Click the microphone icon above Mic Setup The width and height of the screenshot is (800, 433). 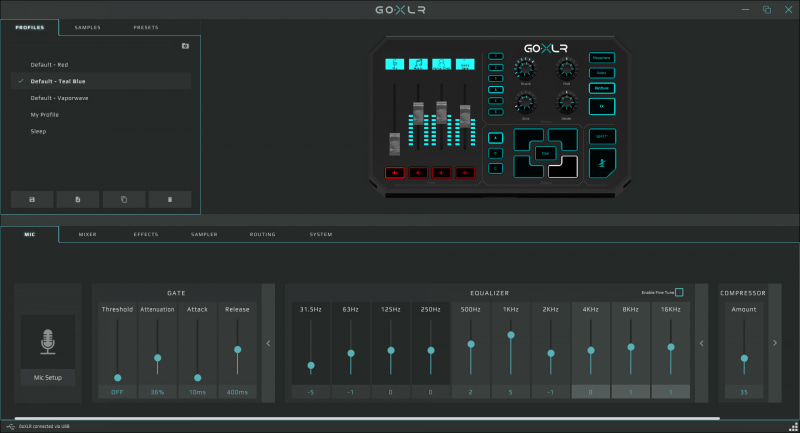click(47, 342)
